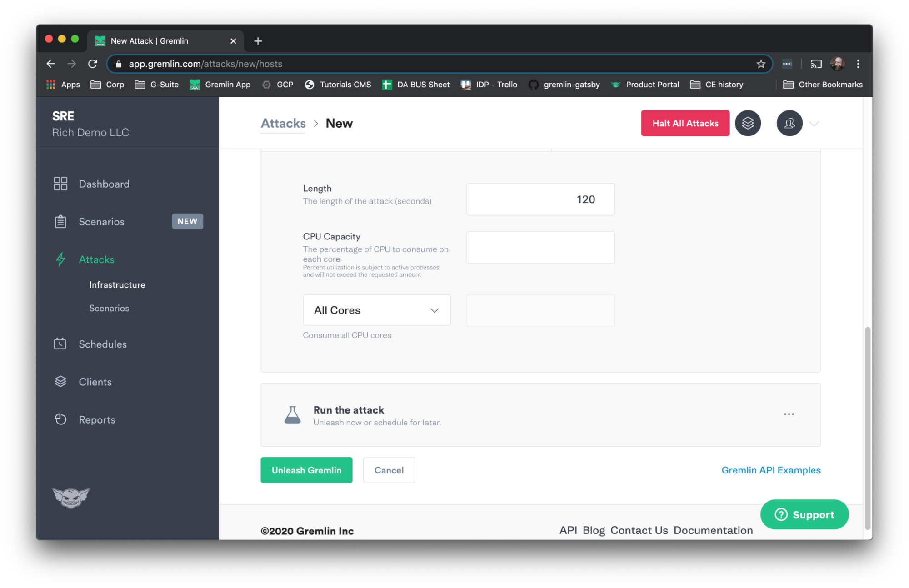This screenshot has height=588, width=909.
Task: Click the padlock site info icon
Action: click(x=119, y=64)
